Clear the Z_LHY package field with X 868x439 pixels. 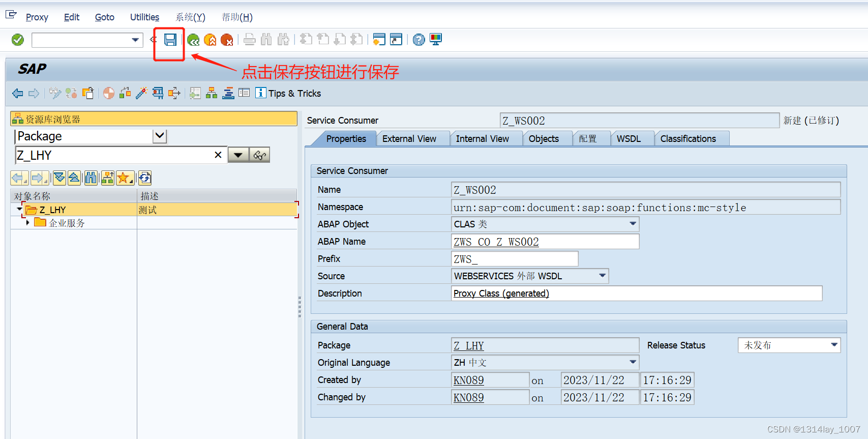218,155
